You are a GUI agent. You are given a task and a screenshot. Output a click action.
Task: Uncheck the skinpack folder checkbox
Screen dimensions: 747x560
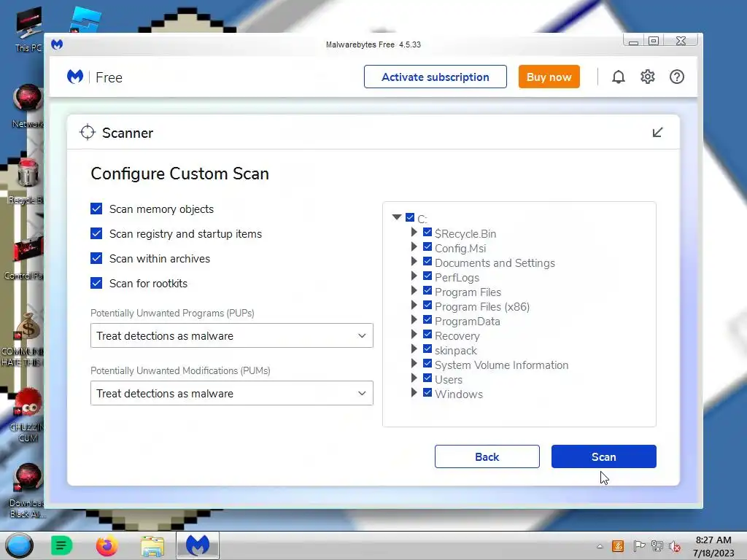click(427, 349)
